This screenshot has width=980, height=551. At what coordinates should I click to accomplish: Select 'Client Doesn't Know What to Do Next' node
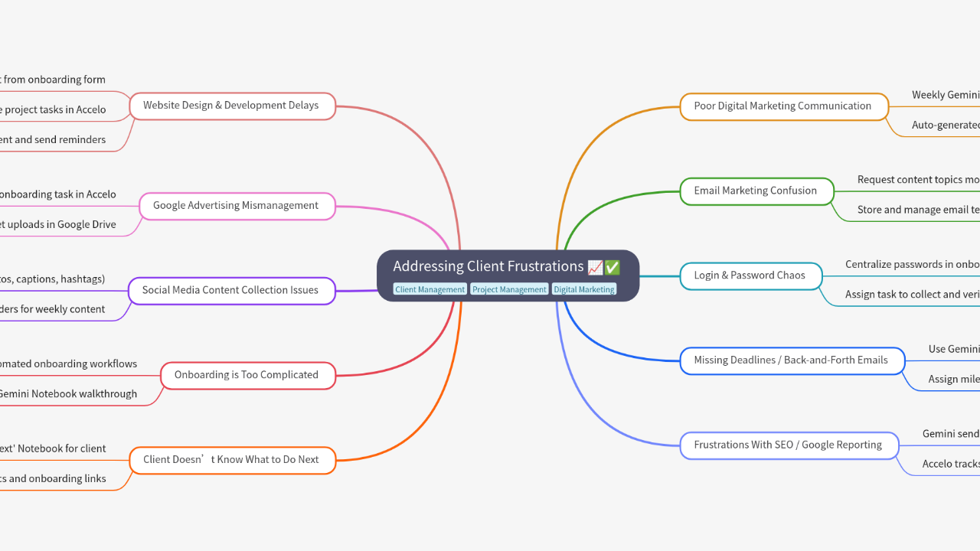(232, 460)
